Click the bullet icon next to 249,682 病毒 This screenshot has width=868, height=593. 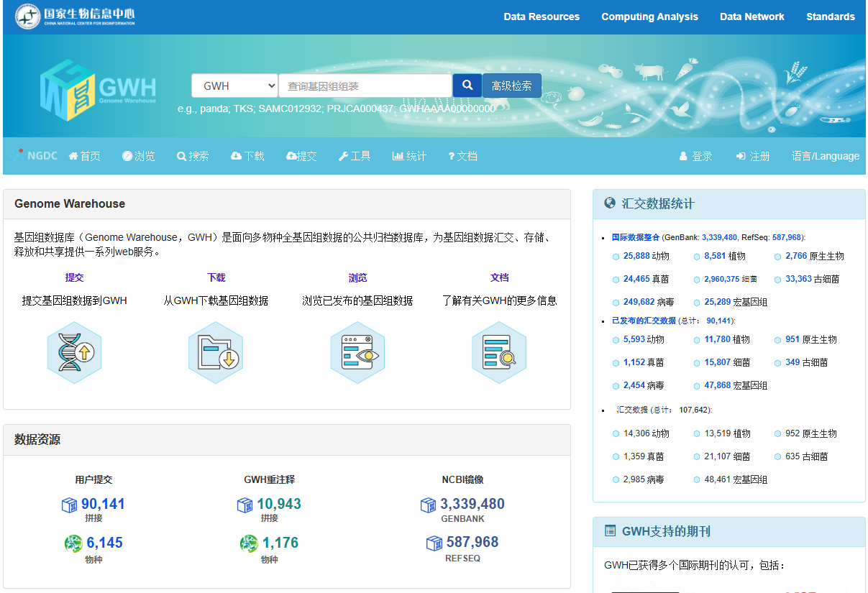(616, 303)
